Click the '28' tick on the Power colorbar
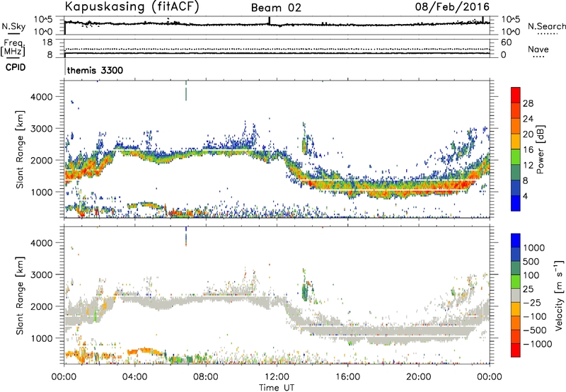Viewport: 566px width, 392px height. coord(528,103)
